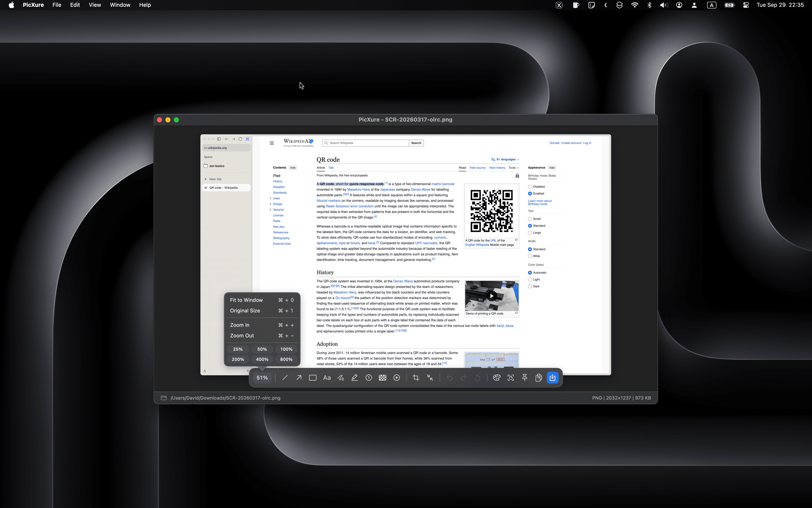Viewport: 812px width, 508px height.
Task: Open the Window menu
Action: tap(120, 5)
